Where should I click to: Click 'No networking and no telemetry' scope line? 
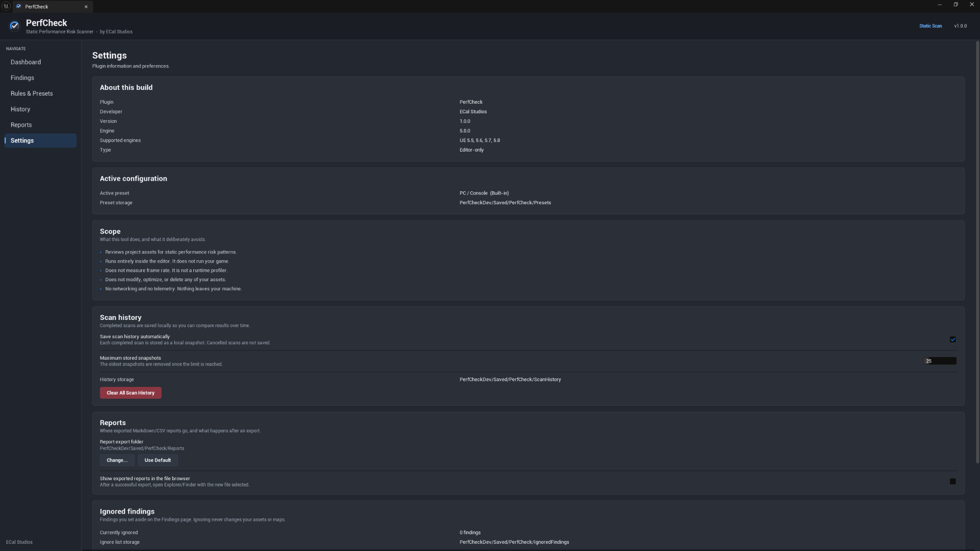[174, 289]
